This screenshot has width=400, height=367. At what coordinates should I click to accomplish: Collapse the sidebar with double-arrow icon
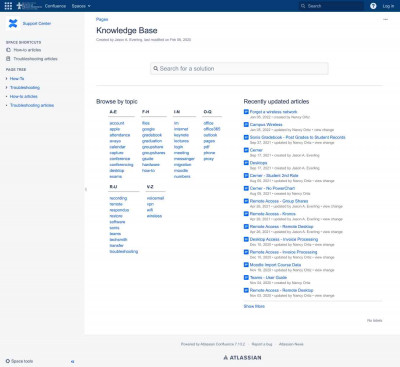pos(73,361)
